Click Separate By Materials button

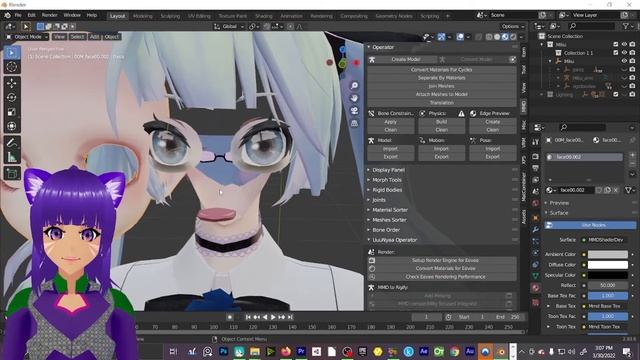(442, 78)
